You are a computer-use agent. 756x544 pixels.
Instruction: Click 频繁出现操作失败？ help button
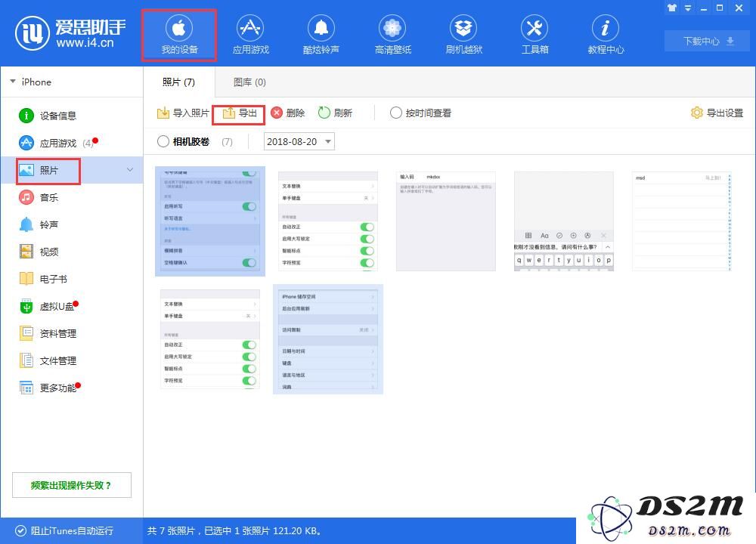coord(71,485)
